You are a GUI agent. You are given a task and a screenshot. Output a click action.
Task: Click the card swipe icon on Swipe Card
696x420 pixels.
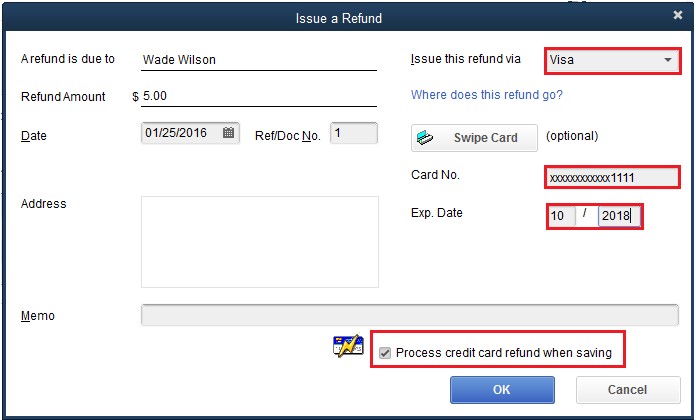click(x=425, y=138)
